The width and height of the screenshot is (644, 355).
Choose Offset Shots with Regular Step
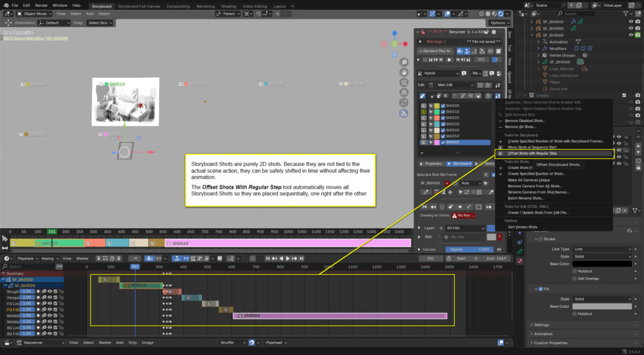tap(532, 153)
